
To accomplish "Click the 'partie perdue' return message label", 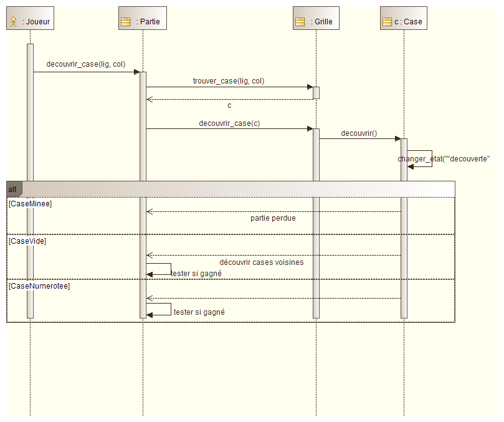I will coord(273,218).
